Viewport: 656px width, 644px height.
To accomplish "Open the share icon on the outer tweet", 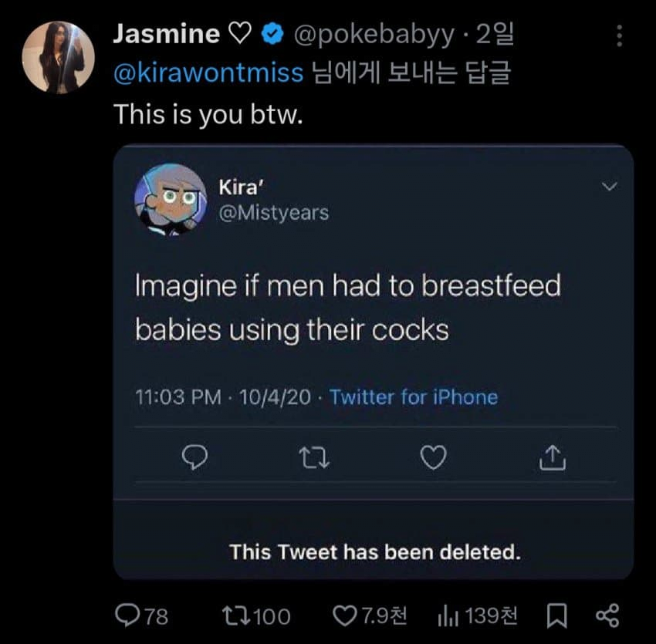I will 607,615.
